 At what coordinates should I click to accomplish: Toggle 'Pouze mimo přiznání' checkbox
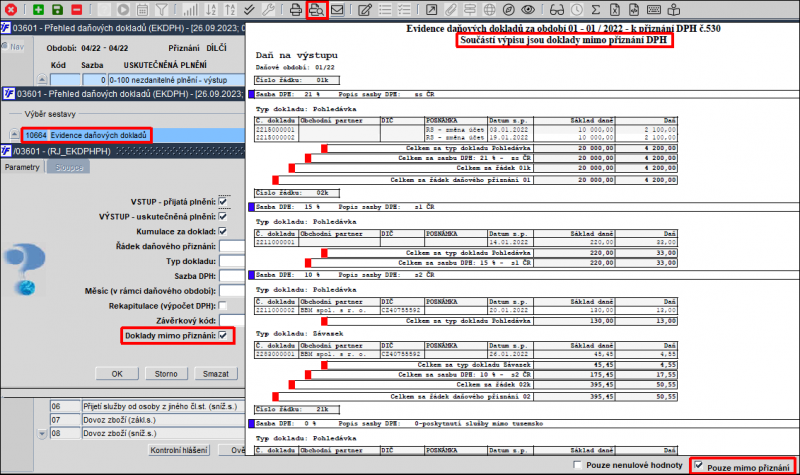(699, 465)
